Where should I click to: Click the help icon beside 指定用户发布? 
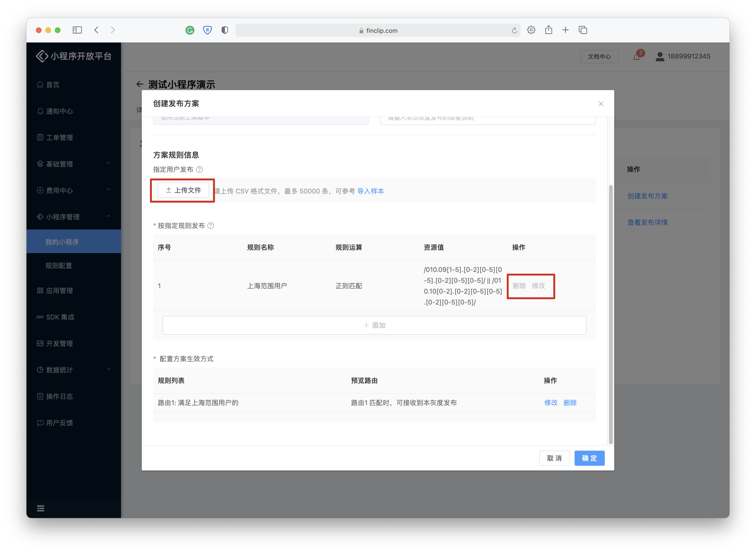pos(199,169)
